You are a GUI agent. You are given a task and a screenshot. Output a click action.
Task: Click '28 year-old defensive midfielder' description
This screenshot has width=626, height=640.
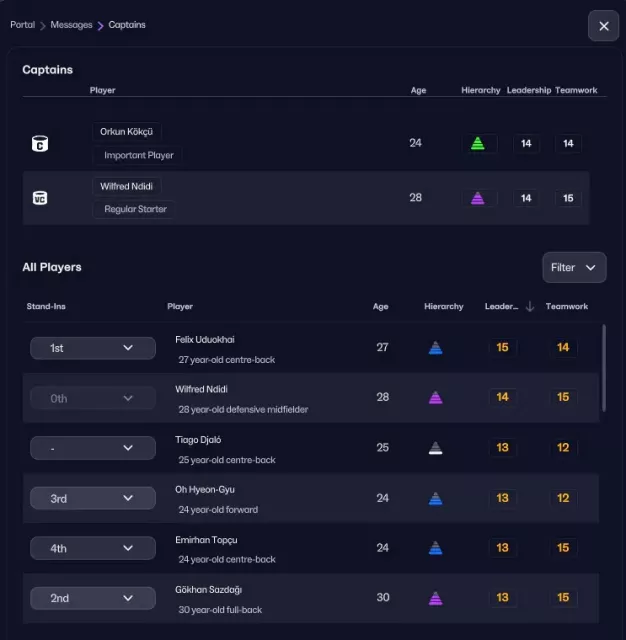click(x=243, y=409)
